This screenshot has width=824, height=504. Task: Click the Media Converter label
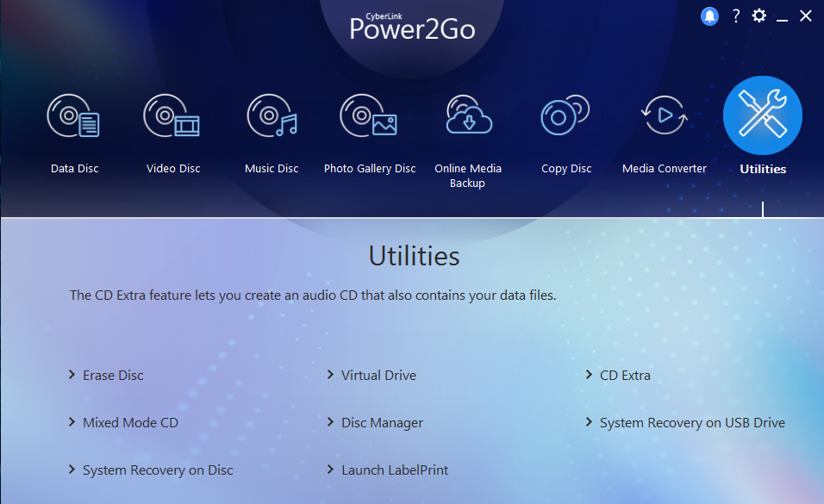[665, 169]
